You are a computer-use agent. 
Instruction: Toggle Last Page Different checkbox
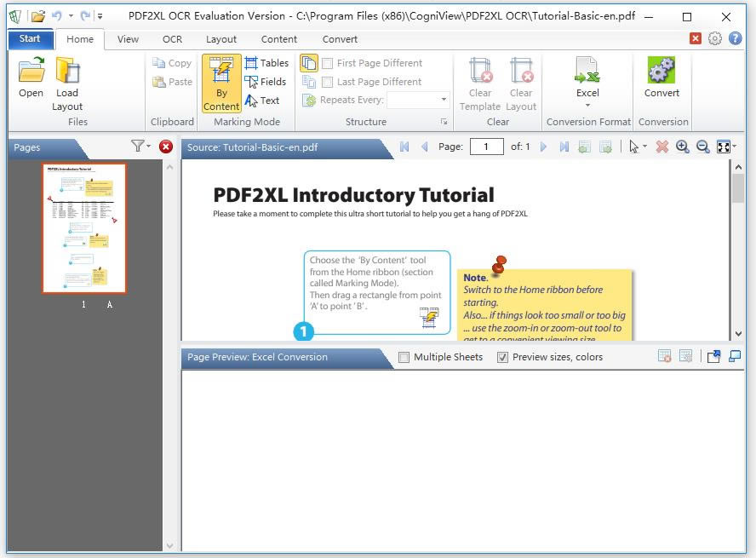[x=327, y=82]
